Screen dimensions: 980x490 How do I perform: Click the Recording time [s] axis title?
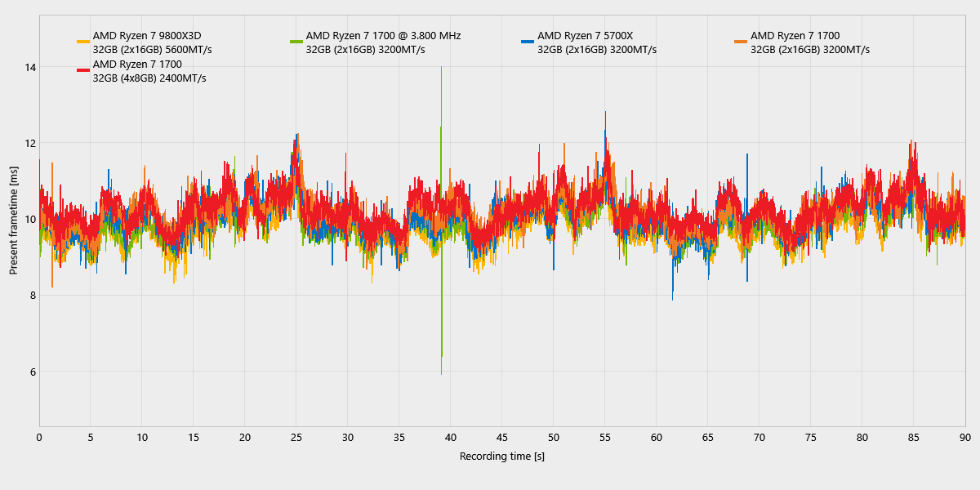click(x=502, y=456)
